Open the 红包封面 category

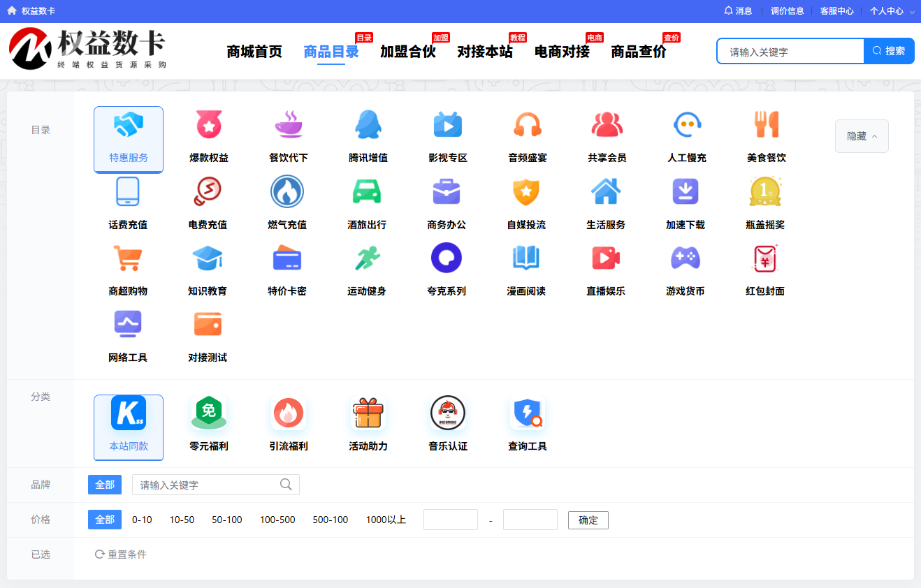point(765,269)
